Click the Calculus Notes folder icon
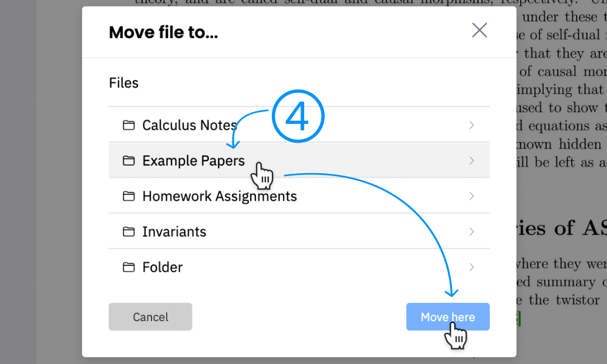This screenshot has height=364, width=607. [129, 124]
